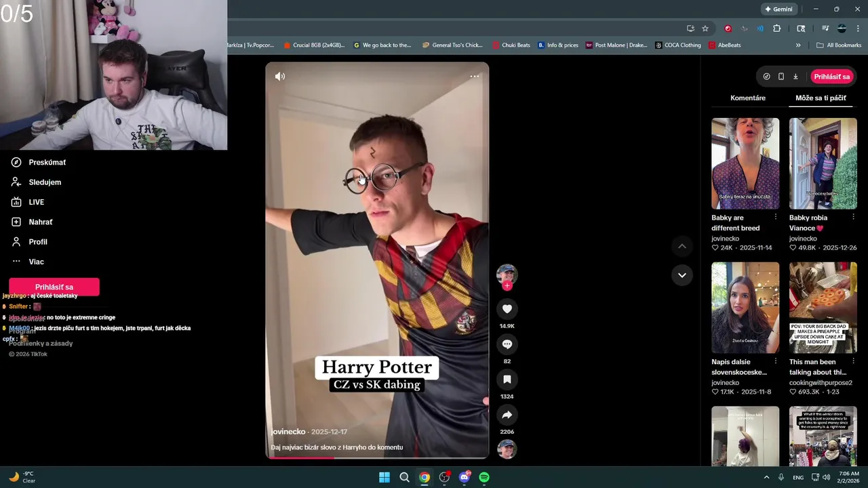Screen dimensions: 868x488
Task: Open the Sledujem following feed
Action: pyautogui.click(x=36, y=182)
